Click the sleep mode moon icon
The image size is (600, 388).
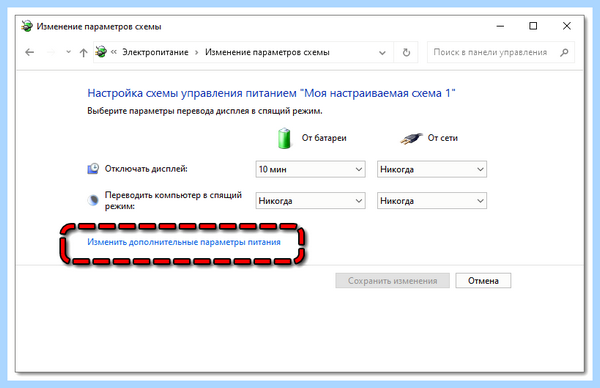(x=93, y=200)
